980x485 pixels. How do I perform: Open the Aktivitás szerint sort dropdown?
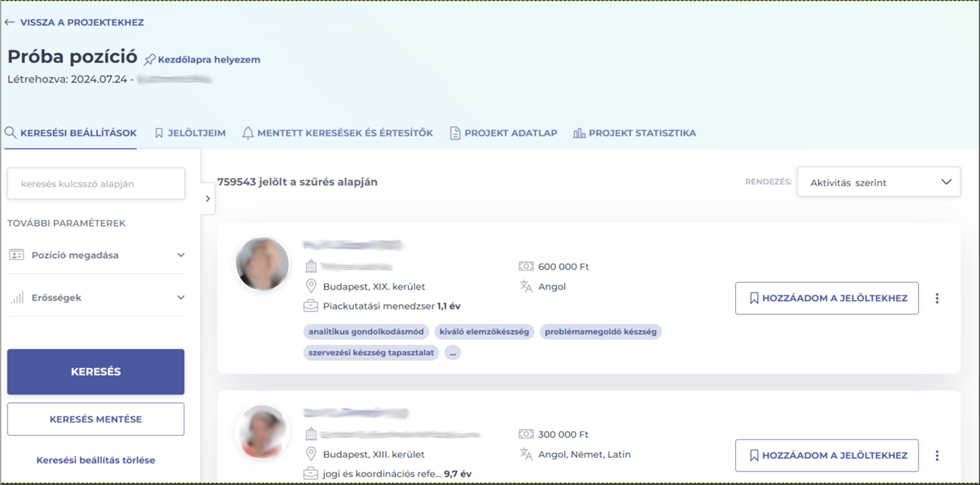click(x=878, y=182)
